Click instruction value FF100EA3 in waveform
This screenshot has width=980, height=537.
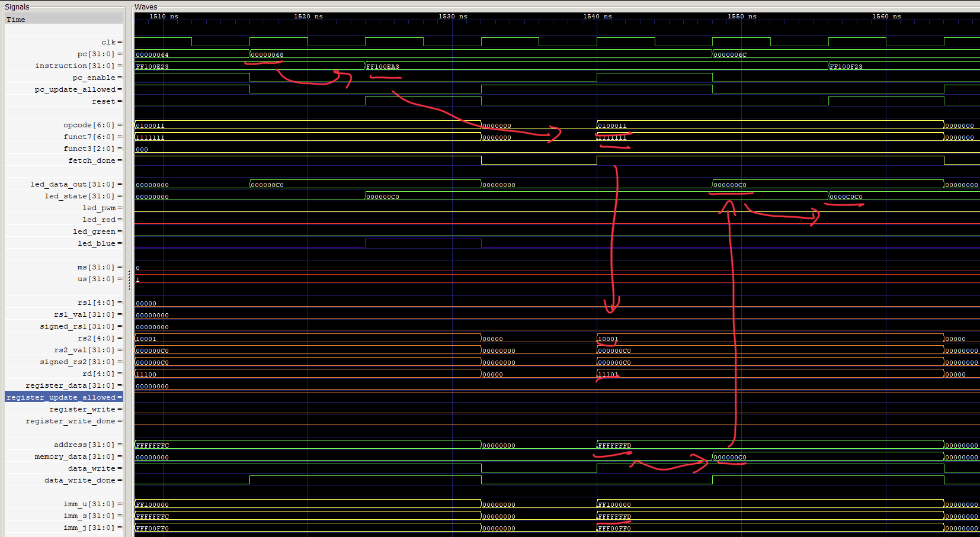click(x=383, y=66)
